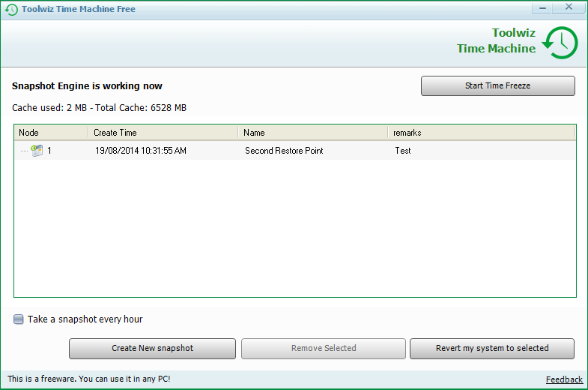Image resolution: width=588 pixels, height=390 pixels.
Task: Open the Feedback link
Action: [564, 379]
